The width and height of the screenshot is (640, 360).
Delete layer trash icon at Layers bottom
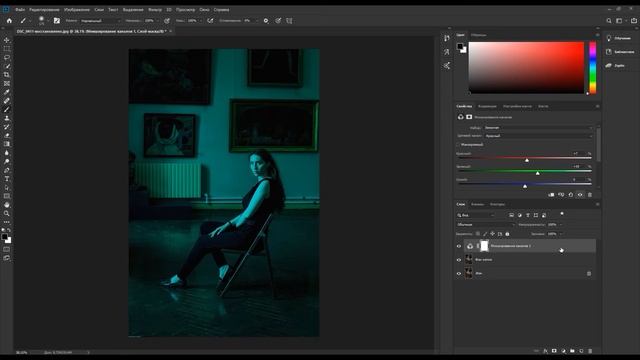(x=590, y=351)
